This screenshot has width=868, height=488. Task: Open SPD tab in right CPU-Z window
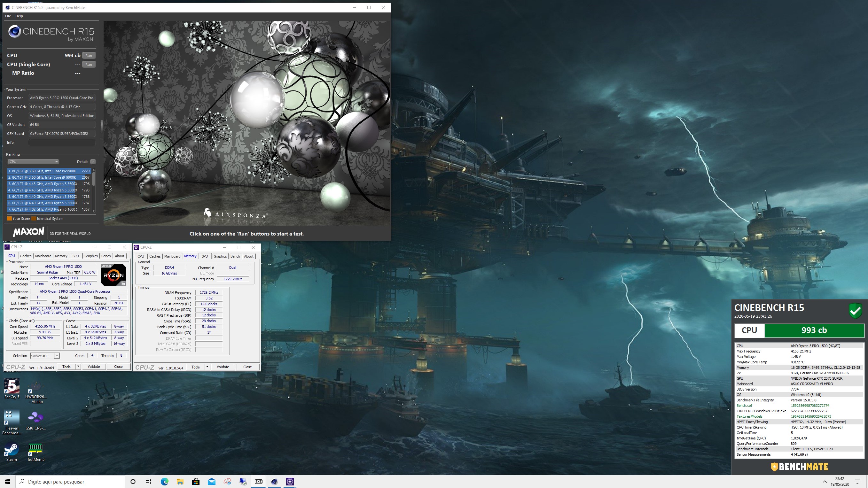205,256
